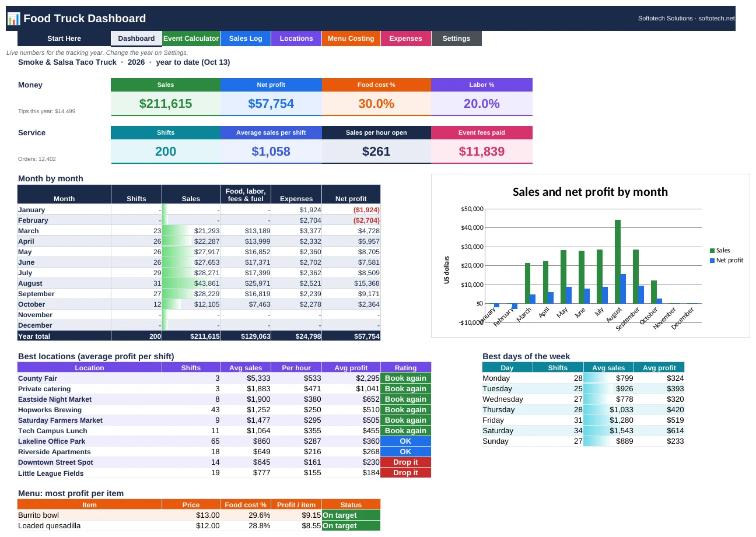Select the August row label in Month by month
Viewport: 756px width, 537px height.
pyautogui.click(x=64, y=283)
